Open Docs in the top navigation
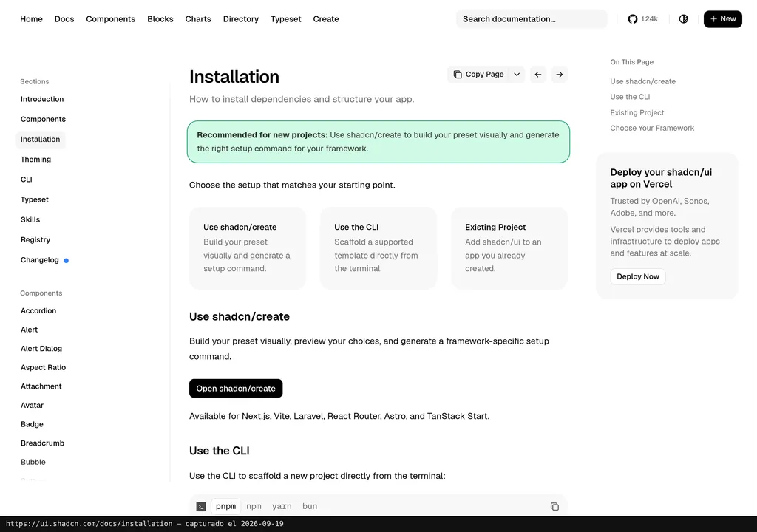757x532 pixels. point(64,18)
